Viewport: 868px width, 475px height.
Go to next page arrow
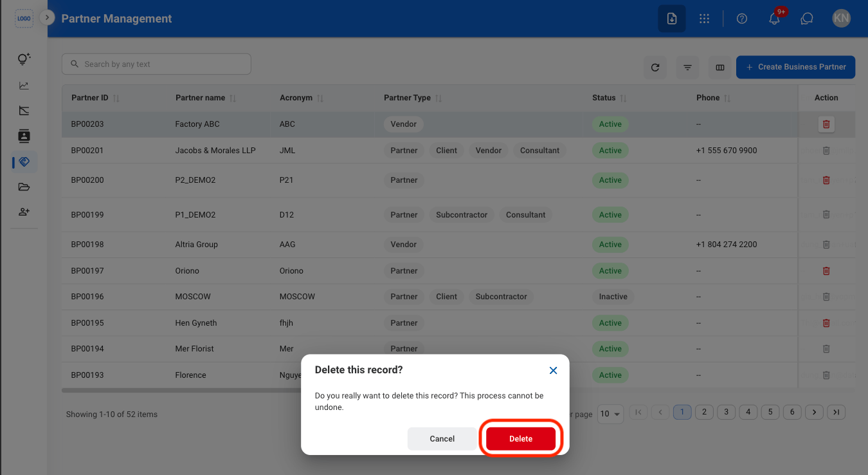814,412
